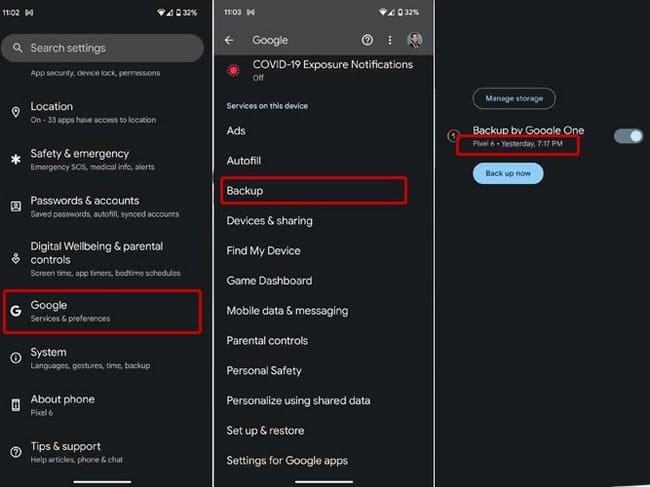The height and width of the screenshot is (487, 650).
Task: Toggle Backup by Google One switch
Action: tap(628, 136)
